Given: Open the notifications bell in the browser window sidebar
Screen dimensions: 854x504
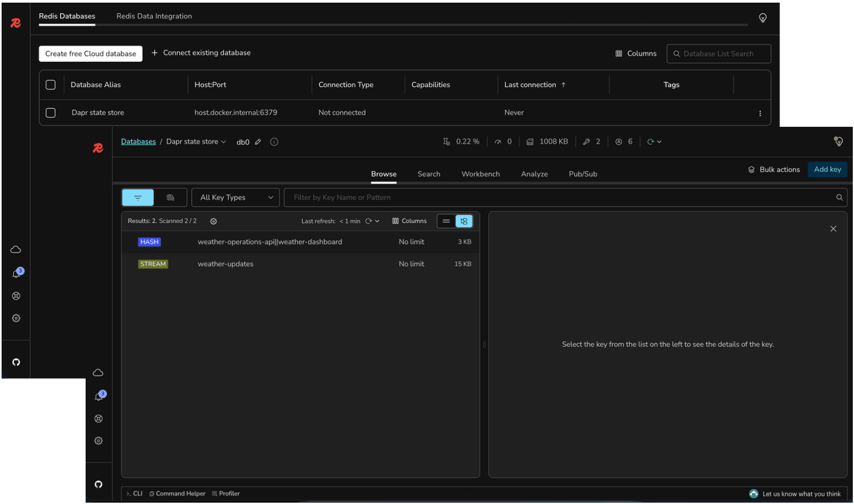Looking at the screenshot, I should pos(99,396).
